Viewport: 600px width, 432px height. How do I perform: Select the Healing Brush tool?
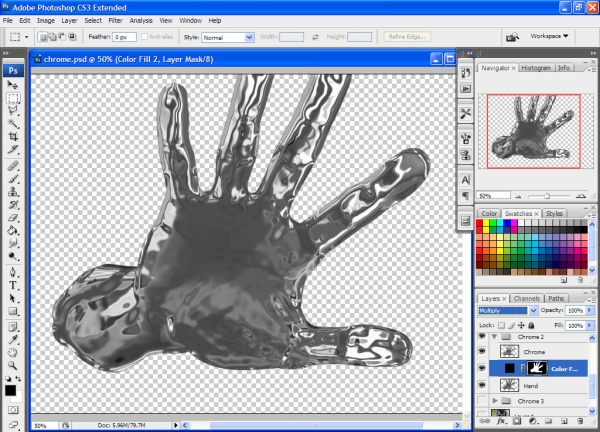pos(13,166)
